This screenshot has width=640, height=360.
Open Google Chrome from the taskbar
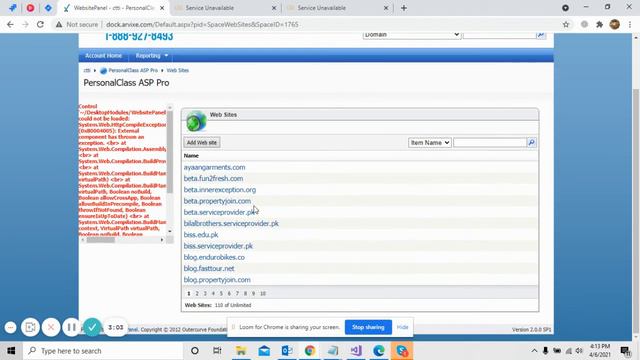[x=310, y=351]
